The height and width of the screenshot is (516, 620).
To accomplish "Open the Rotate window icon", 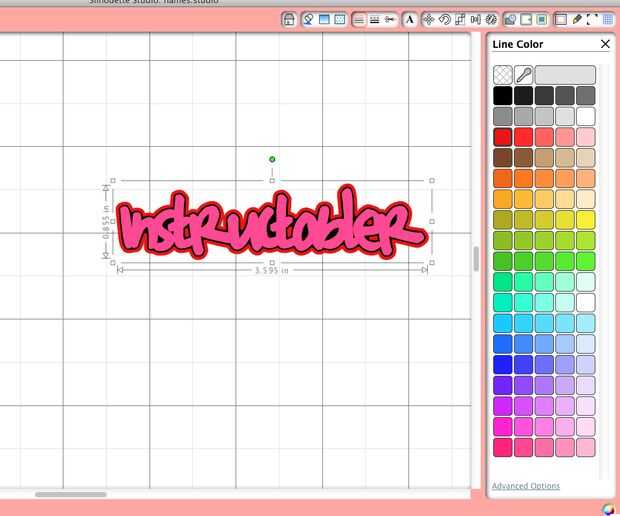I will point(445,19).
